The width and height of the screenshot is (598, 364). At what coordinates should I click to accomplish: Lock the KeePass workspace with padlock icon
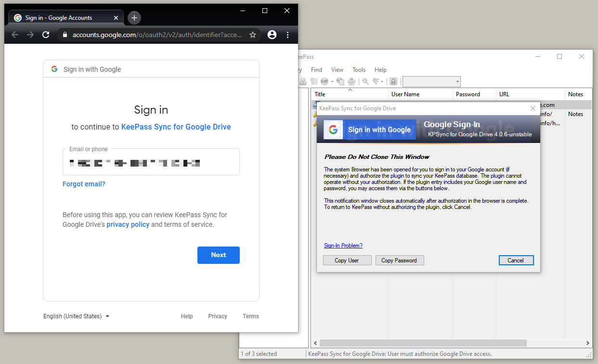[x=393, y=81]
